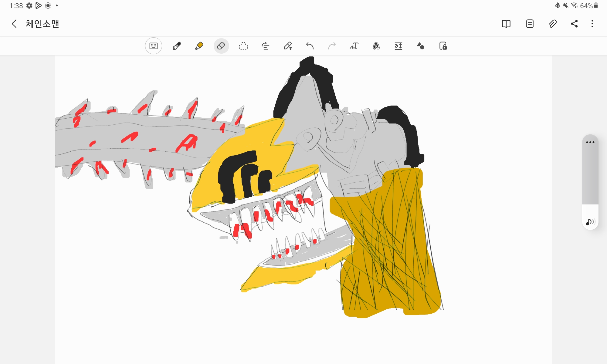The image size is (607, 364).
Task: Select the Pen tool
Action: tap(177, 46)
